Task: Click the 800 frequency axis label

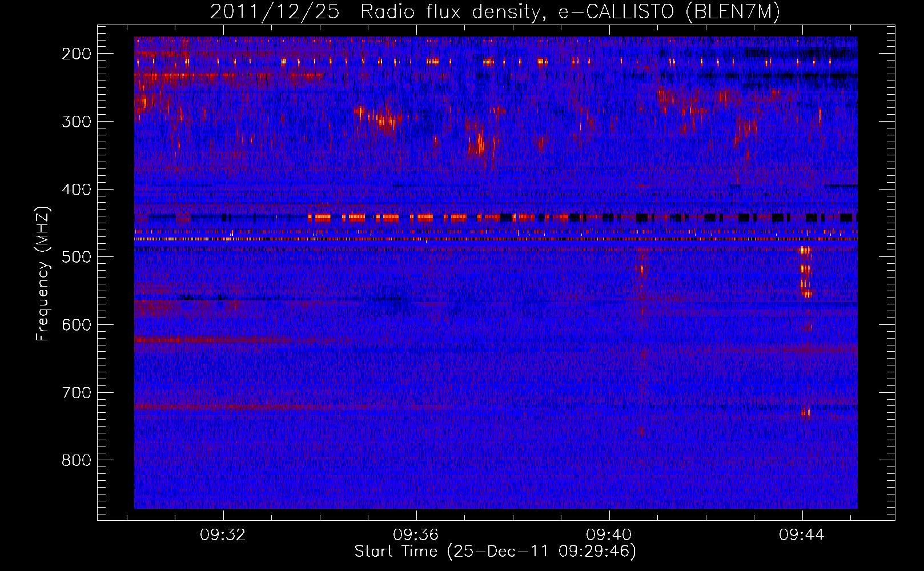Action: [77, 460]
